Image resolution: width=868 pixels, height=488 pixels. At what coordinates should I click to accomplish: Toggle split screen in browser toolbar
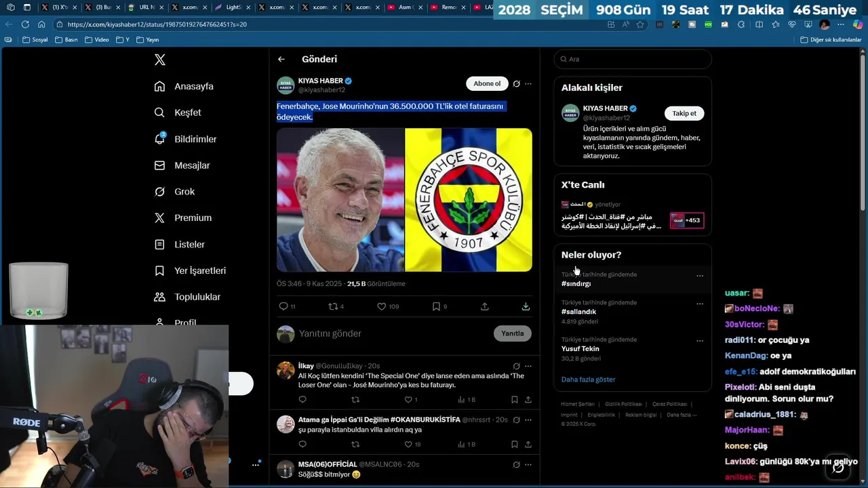(x=759, y=24)
